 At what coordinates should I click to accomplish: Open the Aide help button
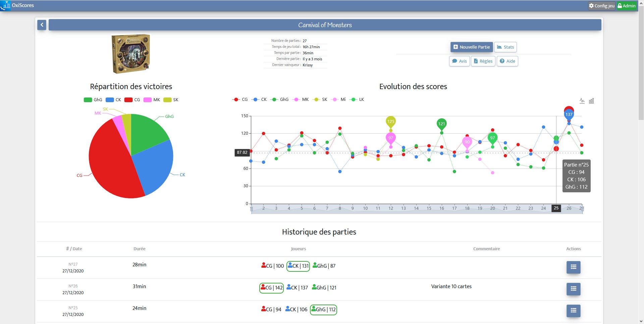click(507, 61)
